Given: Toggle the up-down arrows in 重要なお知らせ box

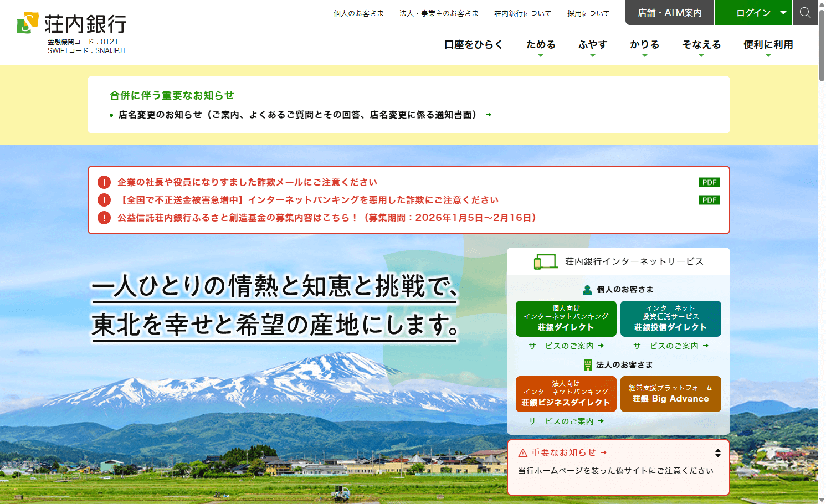Looking at the screenshot, I should (x=717, y=453).
